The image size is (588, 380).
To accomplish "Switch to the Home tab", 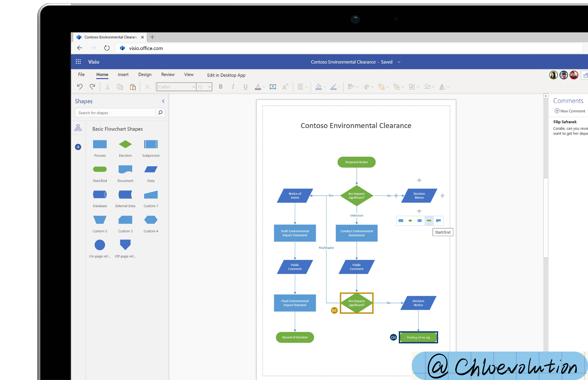I will pyautogui.click(x=102, y=74).
